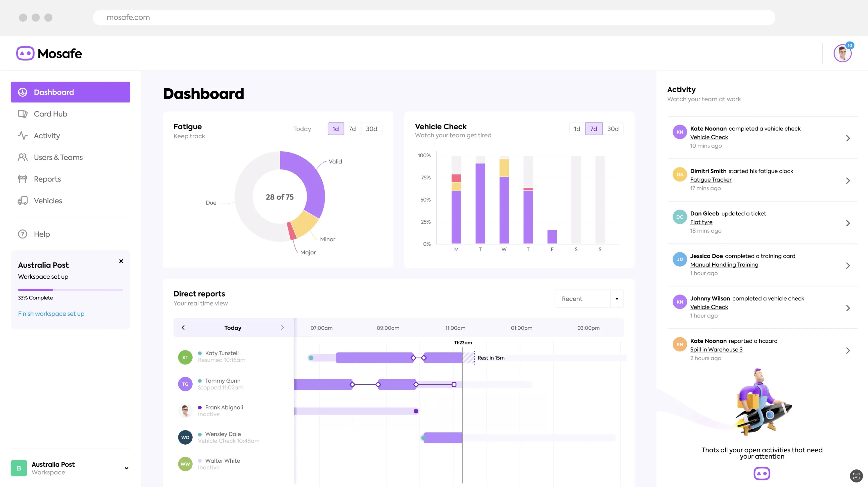This screenshot has width=868, height=487.
Task: Open Users & Teams via its sidebar icon
Action: pos(22,157)
